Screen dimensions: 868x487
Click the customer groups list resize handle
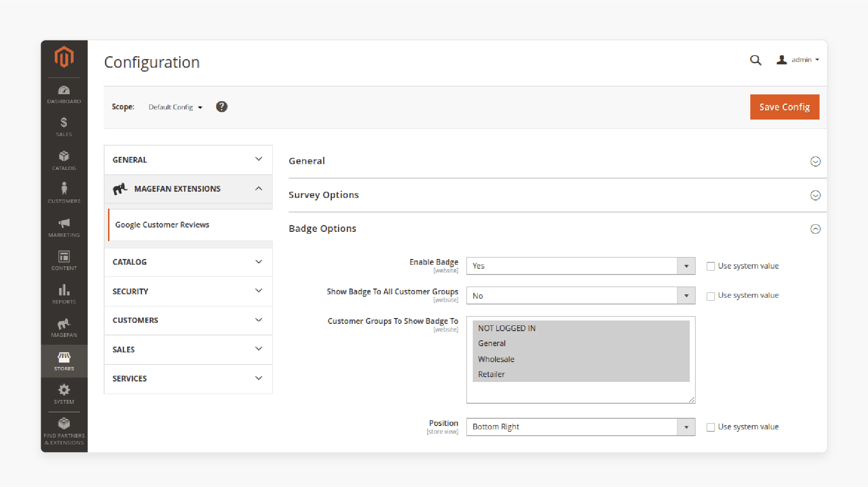pos(692,399)
